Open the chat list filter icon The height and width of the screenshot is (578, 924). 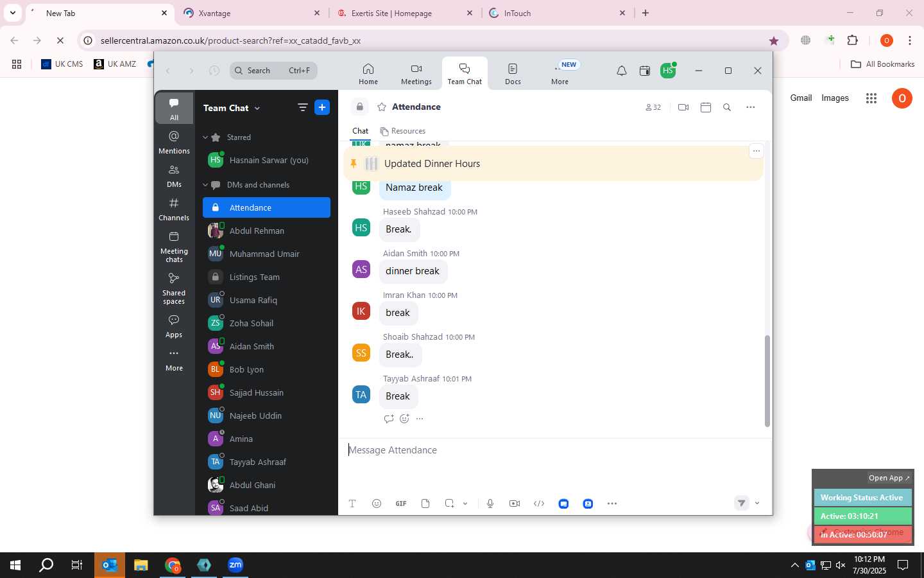click(x=302, y=108)
